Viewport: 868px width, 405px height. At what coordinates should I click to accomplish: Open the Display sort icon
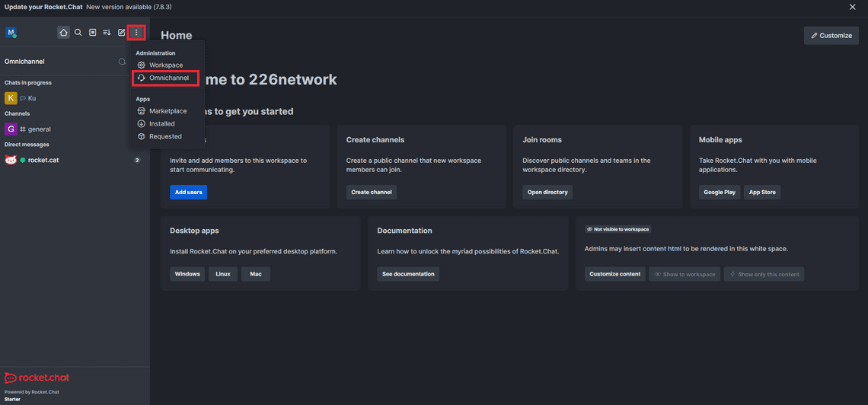click(107, 33)
